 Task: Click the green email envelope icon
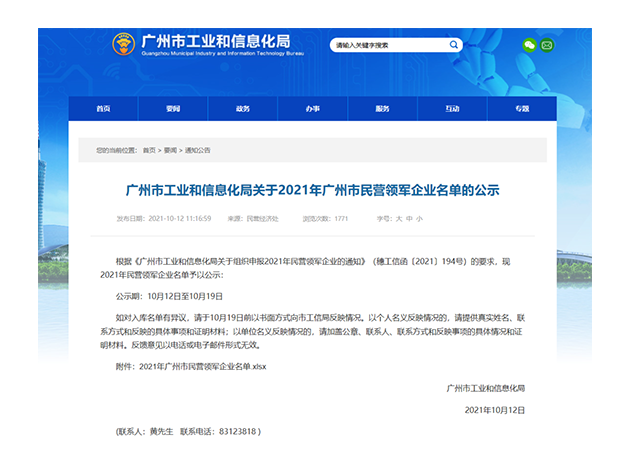[547, 45]
